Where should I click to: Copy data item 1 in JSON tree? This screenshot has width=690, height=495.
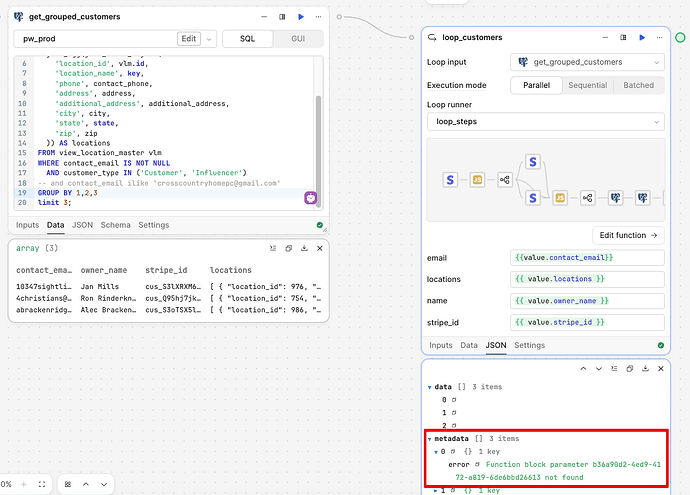pyautogui.click(x=454, y=413)
